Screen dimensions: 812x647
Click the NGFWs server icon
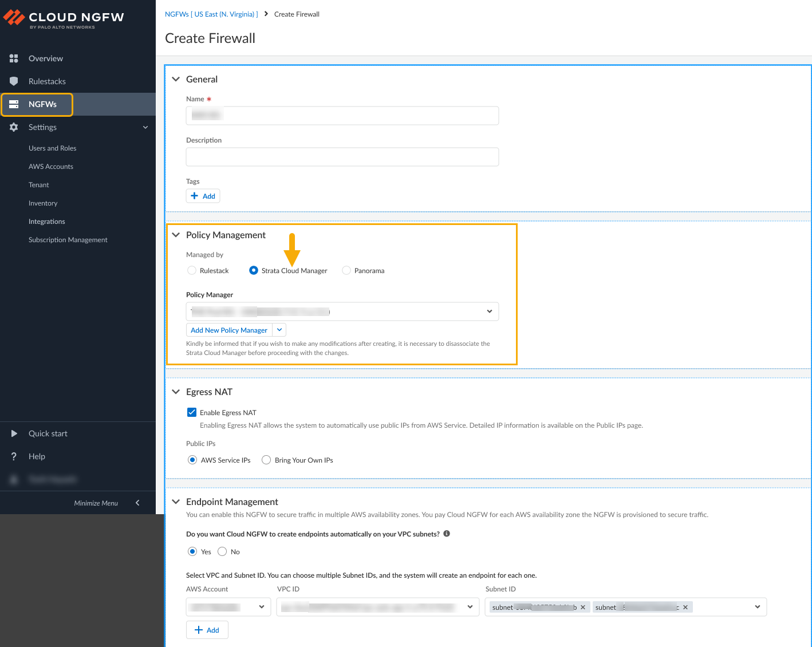tap(14, 104)
